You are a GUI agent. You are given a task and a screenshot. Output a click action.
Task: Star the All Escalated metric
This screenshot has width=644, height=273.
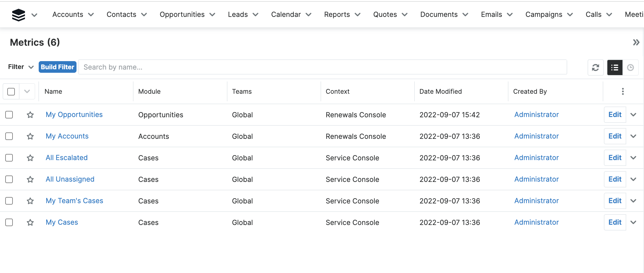click(30, 158)
